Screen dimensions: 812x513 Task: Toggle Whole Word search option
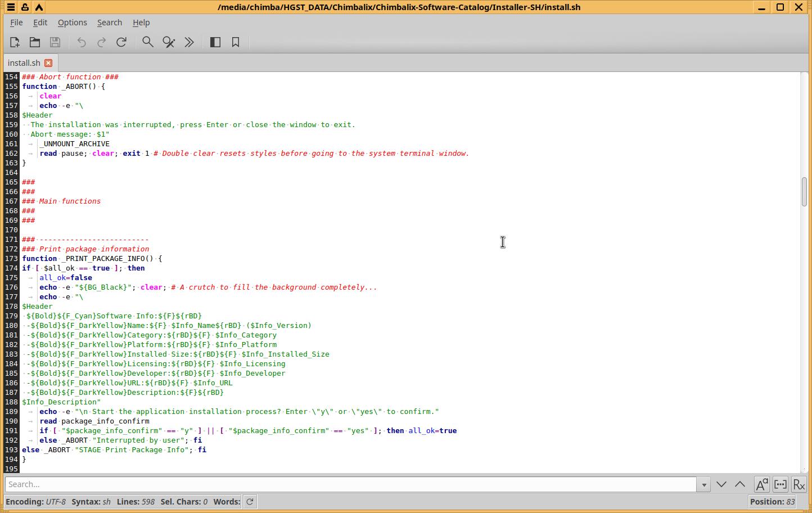(x=781, y=484)
